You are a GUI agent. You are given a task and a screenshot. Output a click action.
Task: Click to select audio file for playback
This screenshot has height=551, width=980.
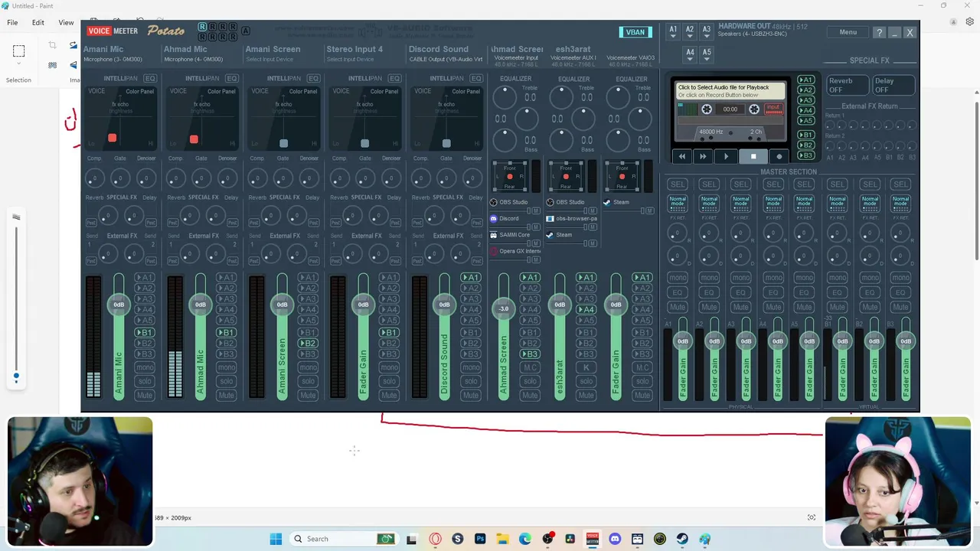point(730,90)
